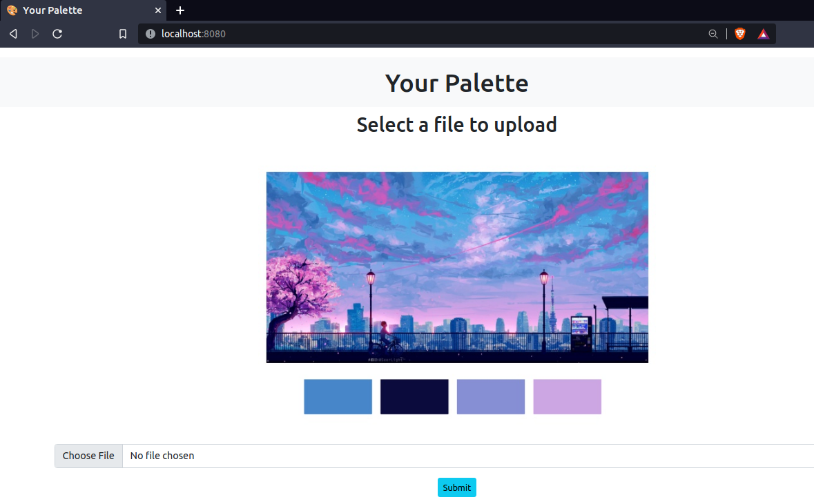Bookmark this page

click(x=123, y=34)
